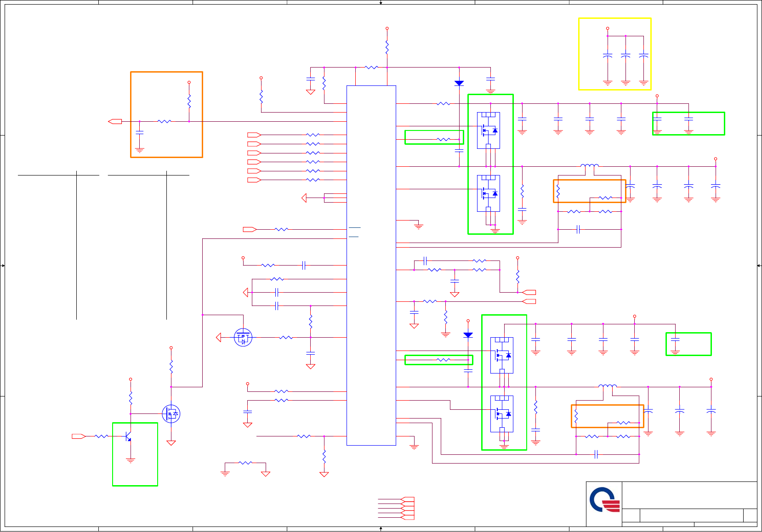762x532 pixels.
Task: Click the upper orange-boxed sense resistor network
Action: (590, 191)
